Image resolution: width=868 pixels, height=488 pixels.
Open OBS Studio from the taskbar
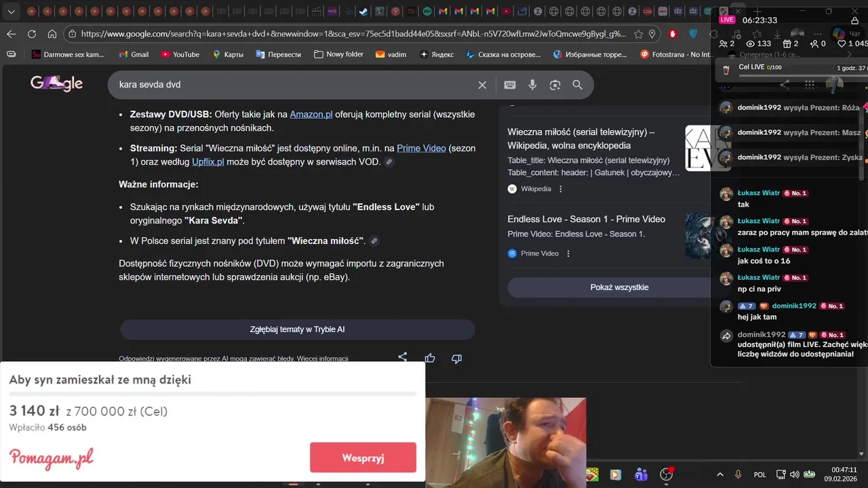[x=667, y=474]
